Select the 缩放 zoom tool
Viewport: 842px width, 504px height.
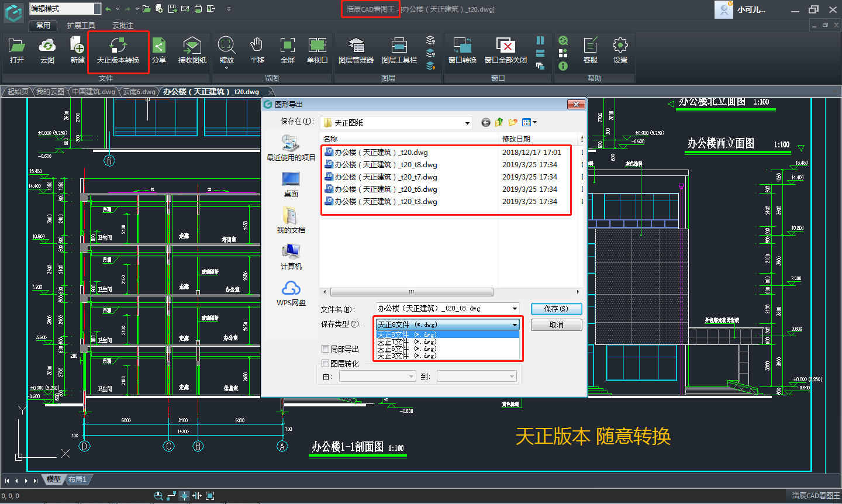point(227,50)
